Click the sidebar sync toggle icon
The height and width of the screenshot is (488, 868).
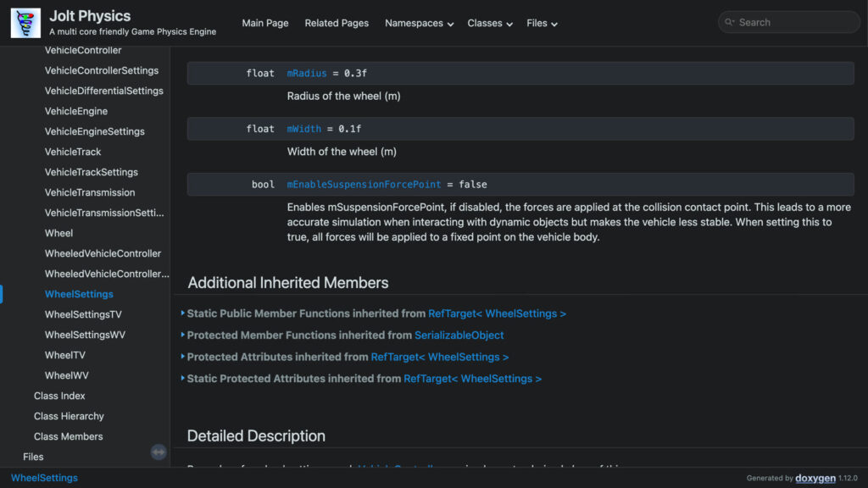click(159, 452)
